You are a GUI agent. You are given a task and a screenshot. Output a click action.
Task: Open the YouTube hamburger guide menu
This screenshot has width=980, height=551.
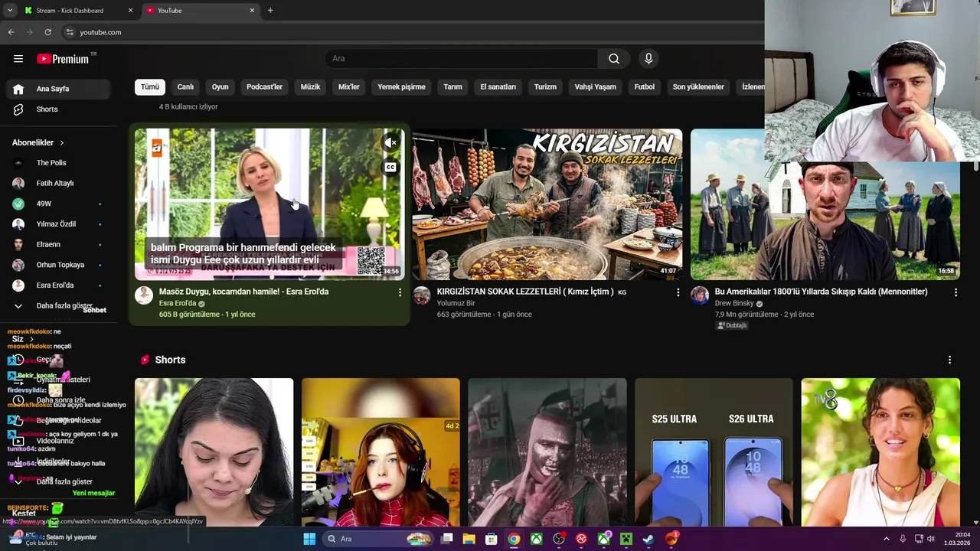point(18,59)
